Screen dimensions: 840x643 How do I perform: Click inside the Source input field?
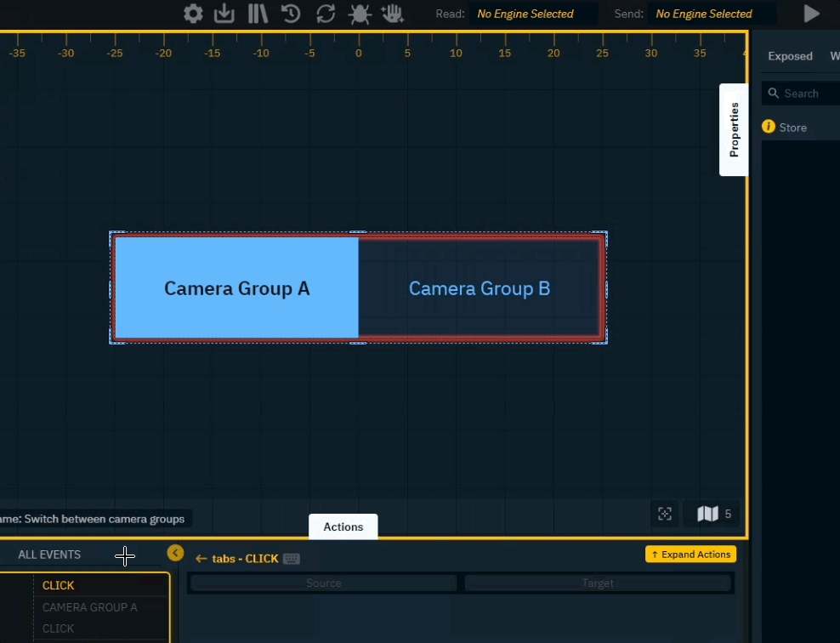[x=323, y=583]
